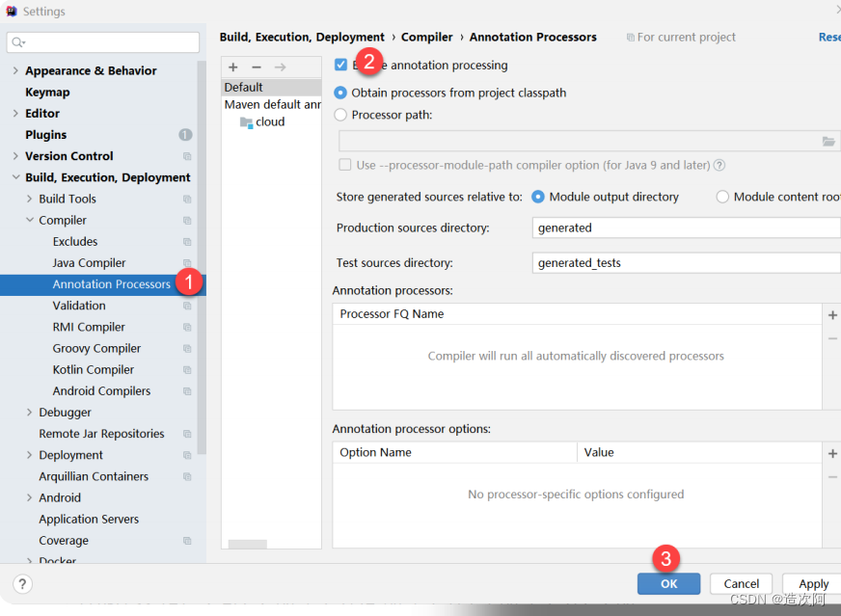This screenshot has width=841, height=616.
Task: Click the project-level icon beside Compiler
Action: [187, 221]
